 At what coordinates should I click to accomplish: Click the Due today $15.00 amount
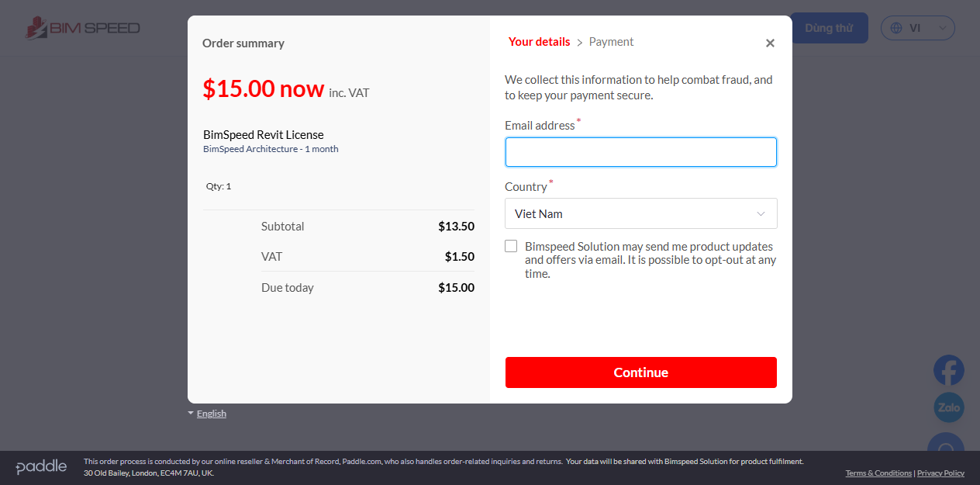click(x=456, y=288)
